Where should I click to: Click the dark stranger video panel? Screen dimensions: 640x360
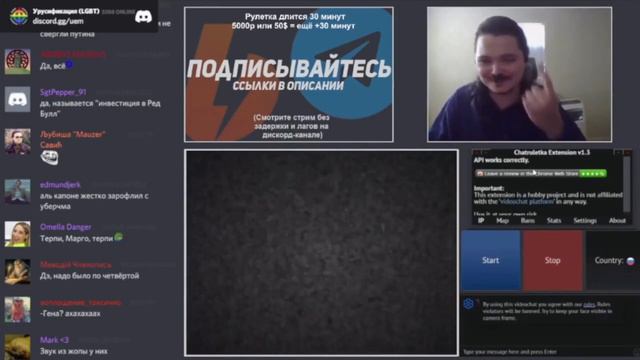[x=322, y=253]
